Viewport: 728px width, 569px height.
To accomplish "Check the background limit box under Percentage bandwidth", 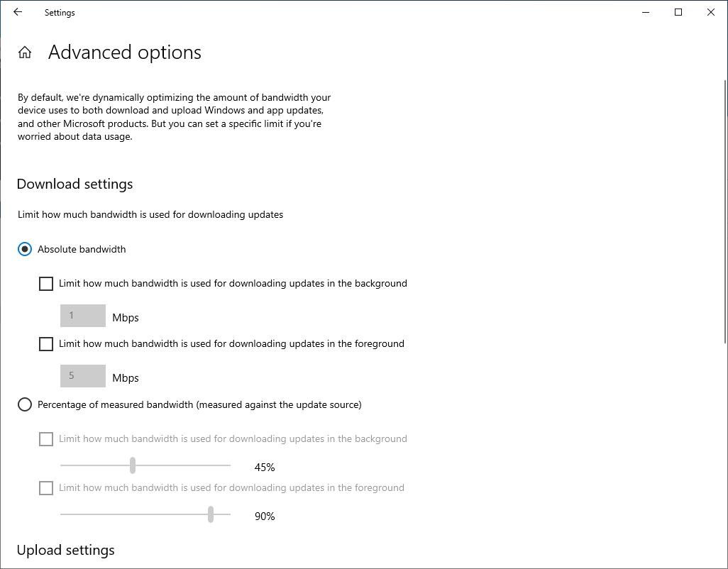I will click(46, 439).
